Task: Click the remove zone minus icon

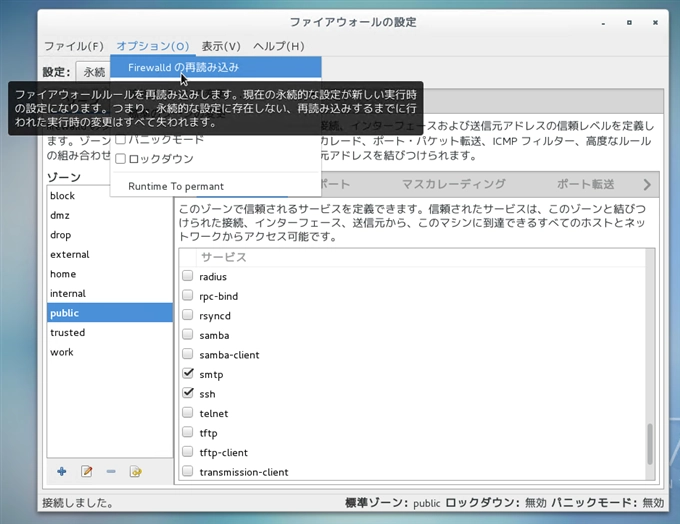Action: (111, 472)
